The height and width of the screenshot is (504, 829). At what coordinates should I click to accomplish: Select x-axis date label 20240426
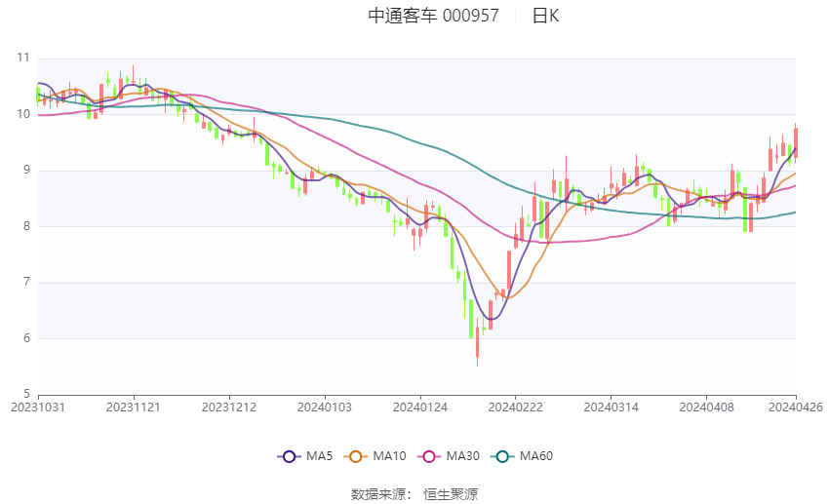pos(796,407)
